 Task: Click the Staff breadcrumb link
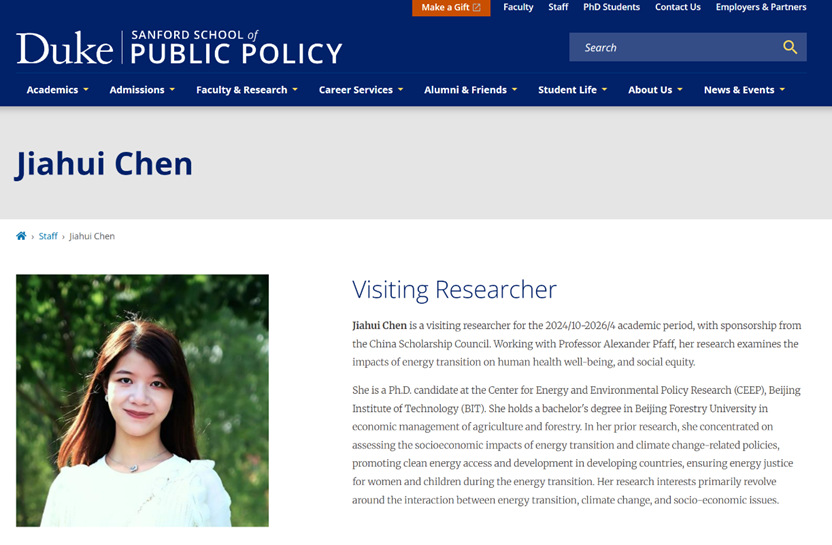48,236
